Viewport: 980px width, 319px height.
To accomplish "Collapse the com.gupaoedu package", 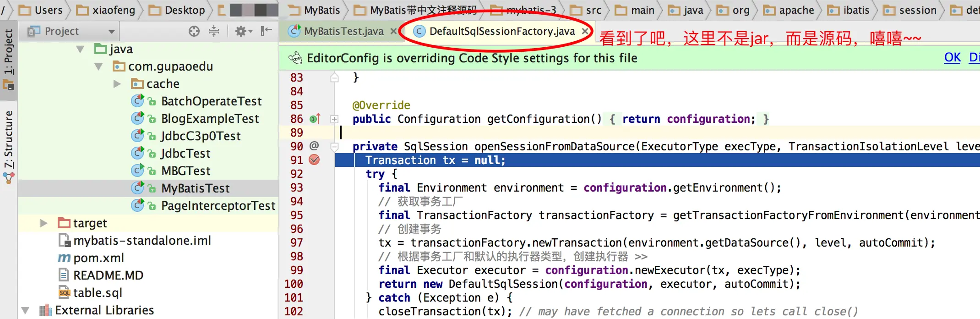I will (98, 66).
